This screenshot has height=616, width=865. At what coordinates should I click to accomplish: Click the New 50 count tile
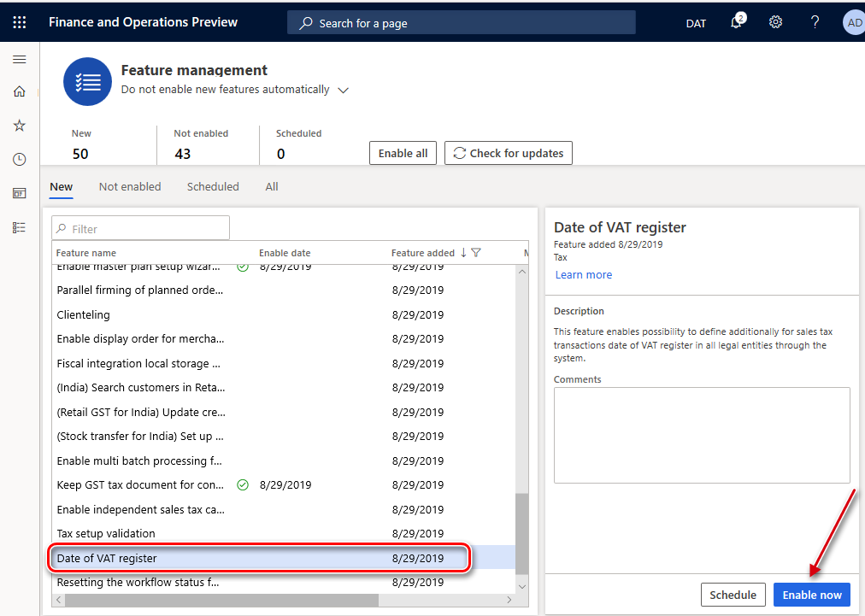click(99, 145)
